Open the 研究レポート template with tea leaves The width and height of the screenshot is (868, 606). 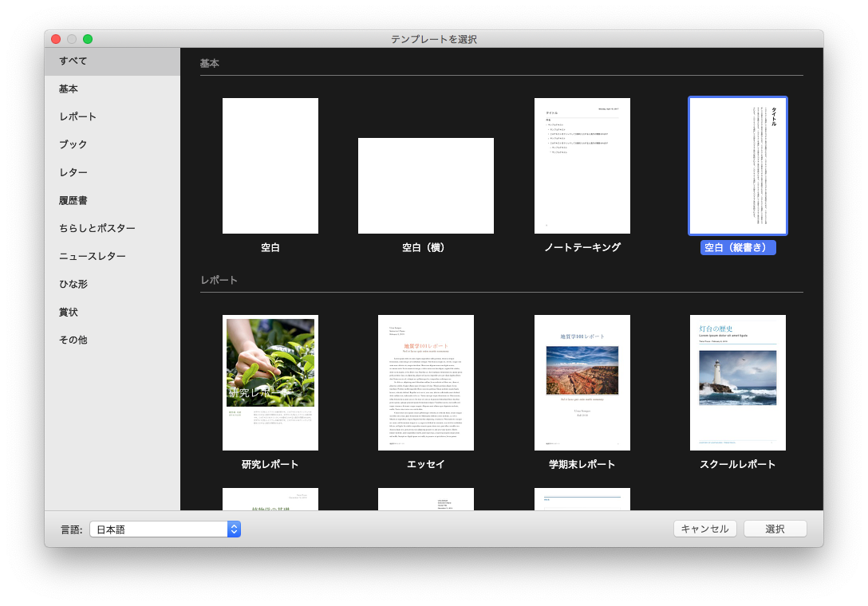[x=270, y=382]
